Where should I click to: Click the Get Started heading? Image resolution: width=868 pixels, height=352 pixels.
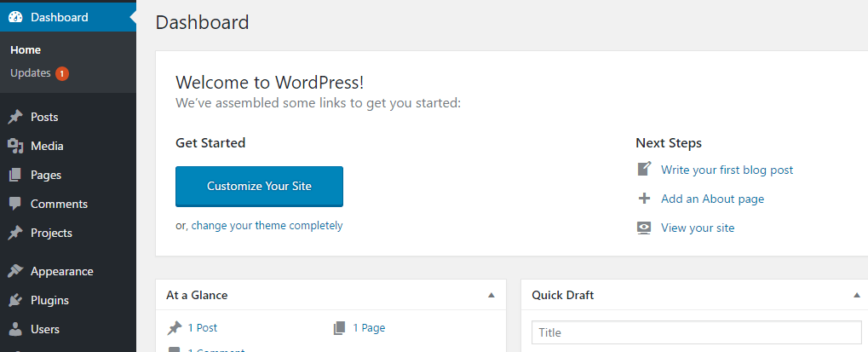[210, 143]
